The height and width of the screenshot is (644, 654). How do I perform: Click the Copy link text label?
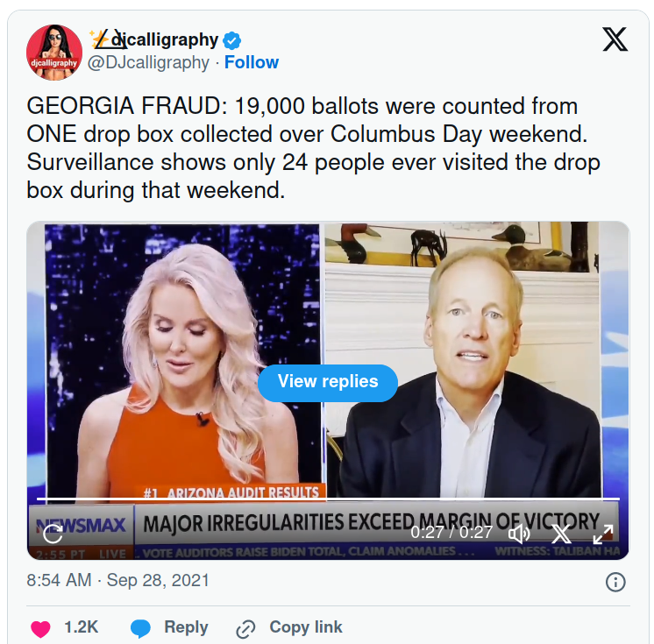click(x=306, y=627)
